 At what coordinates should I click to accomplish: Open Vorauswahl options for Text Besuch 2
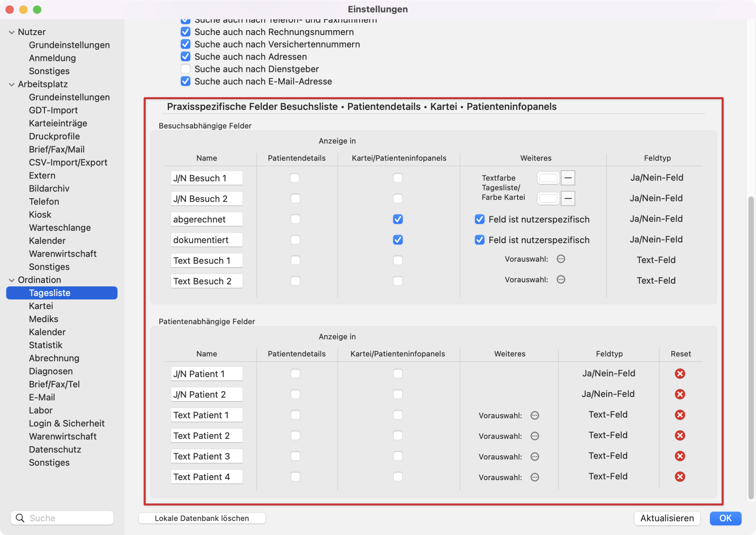(561, 280)
